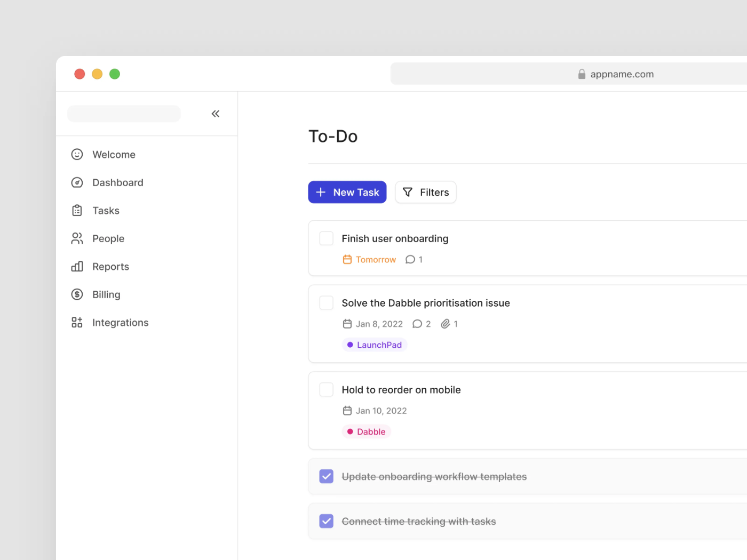Open Reports using the bar chart icon
747x560 pixels.
(x=77, y=266)
